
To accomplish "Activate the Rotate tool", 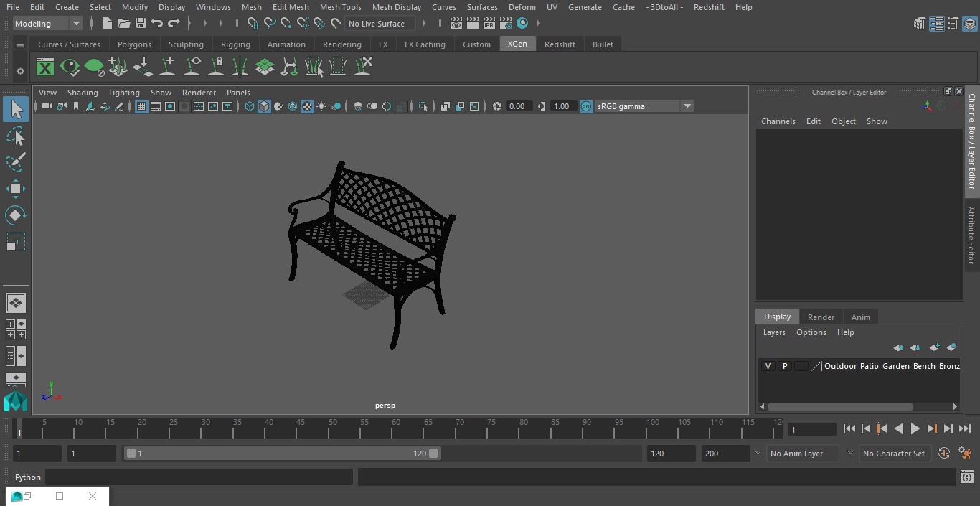I will (16, 215).
